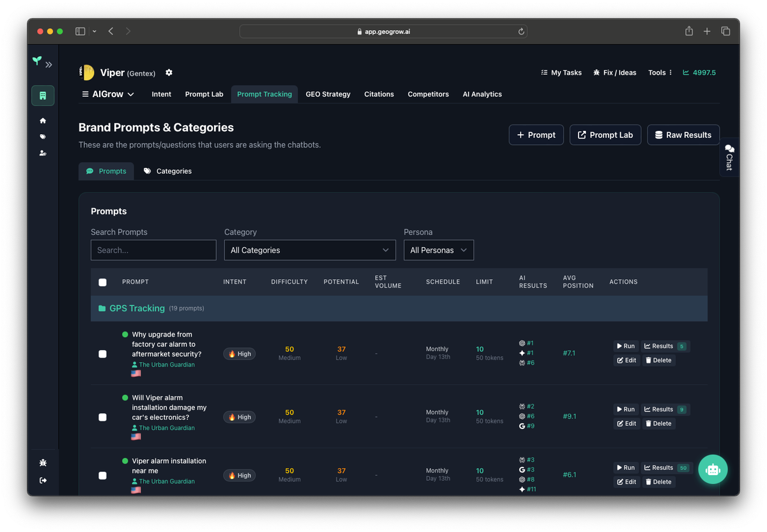Toggle the select-all checkbox in table header
Image resolution: width=767 pixels, height=532 pixels.
pyautogui.click(x=102, y=282)
